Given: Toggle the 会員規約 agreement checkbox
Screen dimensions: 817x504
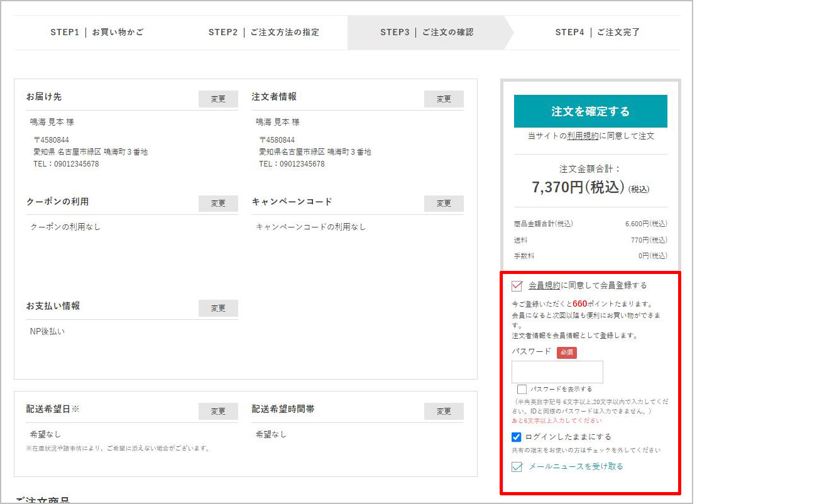Looking at the screenshot, I should [x=517, y=286].
